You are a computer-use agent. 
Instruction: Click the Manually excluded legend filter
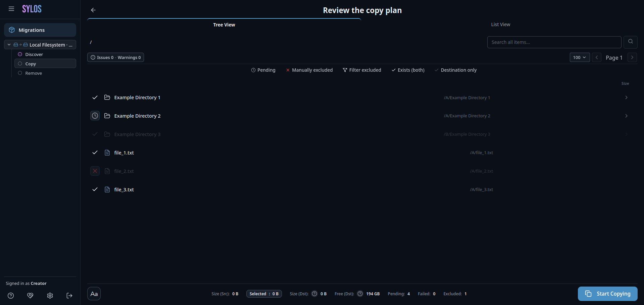pos(309,70)
